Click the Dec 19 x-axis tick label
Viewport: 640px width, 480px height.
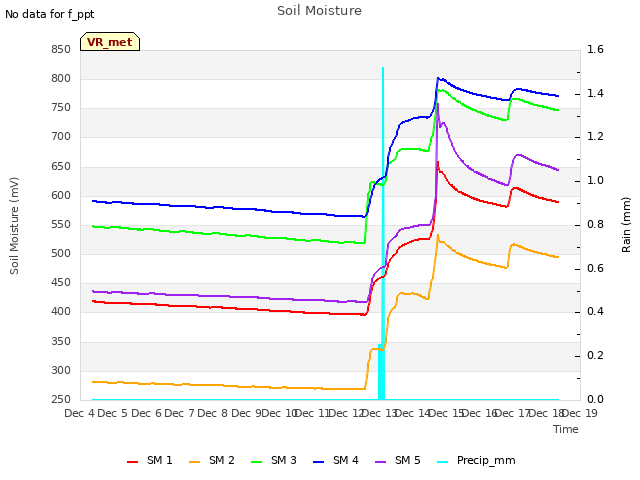pos(580,413)
